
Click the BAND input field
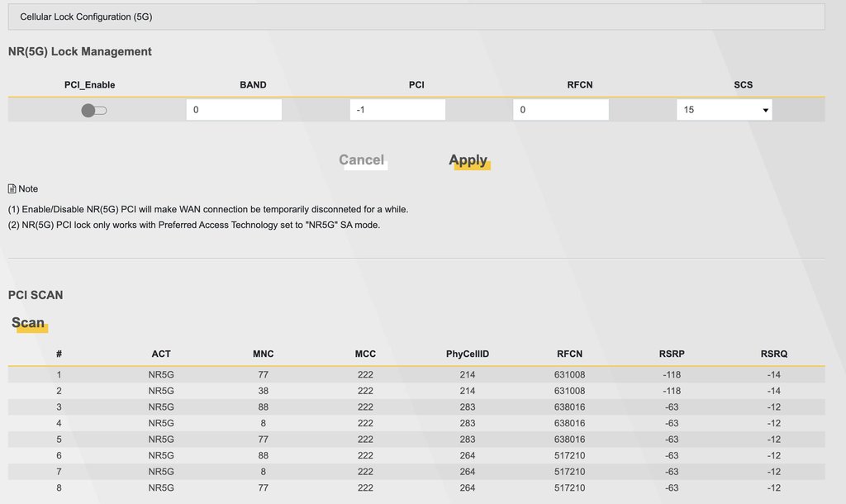pos(234,110)
